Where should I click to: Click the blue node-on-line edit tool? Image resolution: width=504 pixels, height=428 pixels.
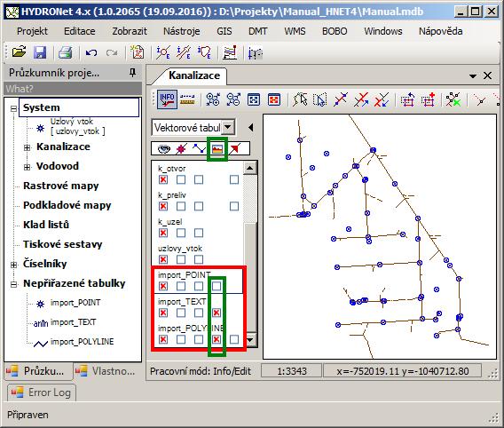click(x=341, y=99)
